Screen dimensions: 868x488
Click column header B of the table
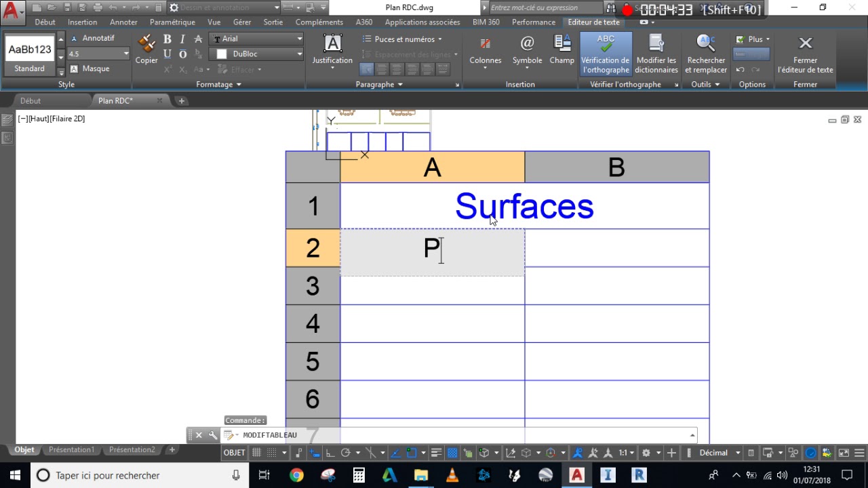[x=617, y=167]
